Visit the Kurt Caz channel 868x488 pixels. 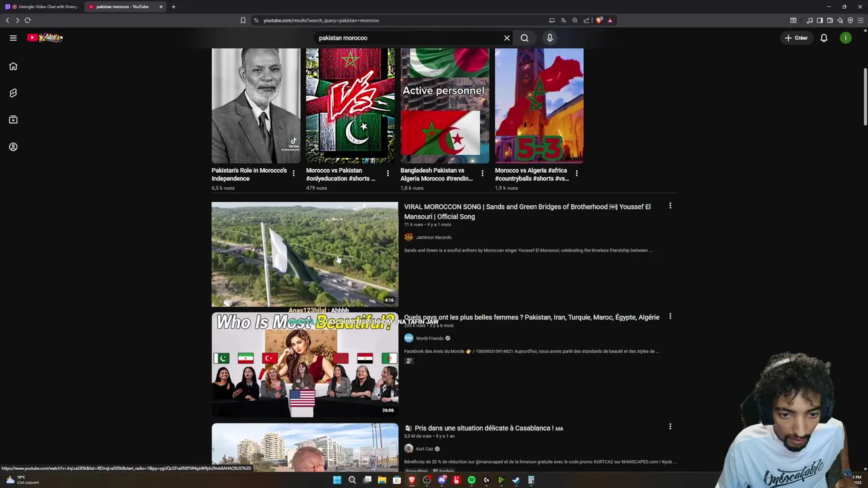point(425,449)
